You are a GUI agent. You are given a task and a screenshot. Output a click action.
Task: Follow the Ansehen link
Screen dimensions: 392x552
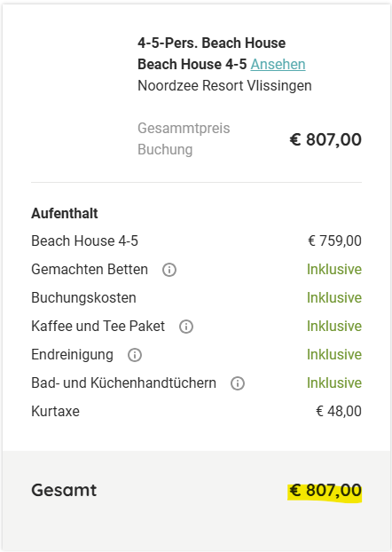click(278, 65)
